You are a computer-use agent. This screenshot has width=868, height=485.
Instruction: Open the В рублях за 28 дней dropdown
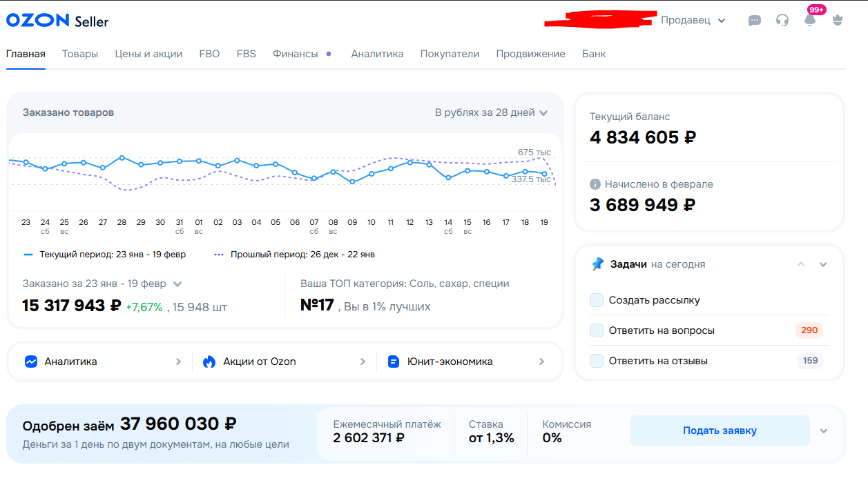491,112
